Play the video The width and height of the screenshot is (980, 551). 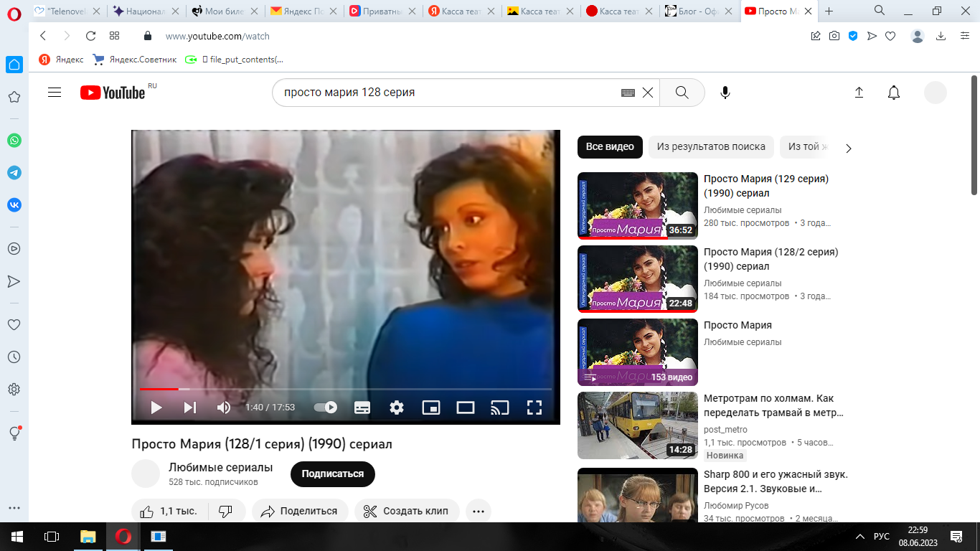[x=156, y=408]
